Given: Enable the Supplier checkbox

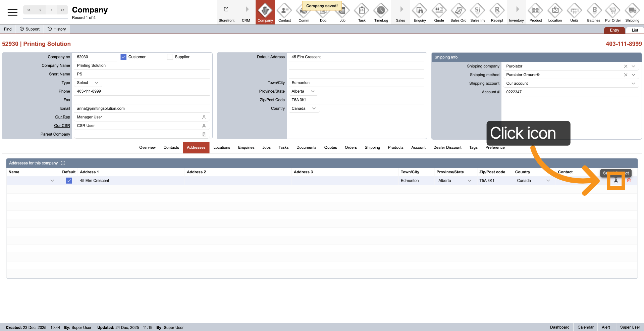Looking at the screenshot, I should (170, 57).
